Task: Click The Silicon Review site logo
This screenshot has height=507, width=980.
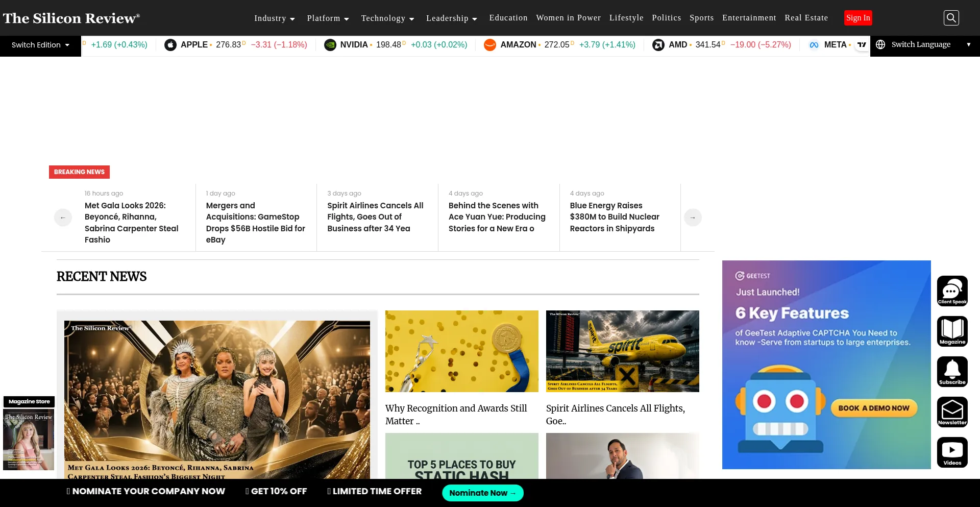Action: (71, 18)
